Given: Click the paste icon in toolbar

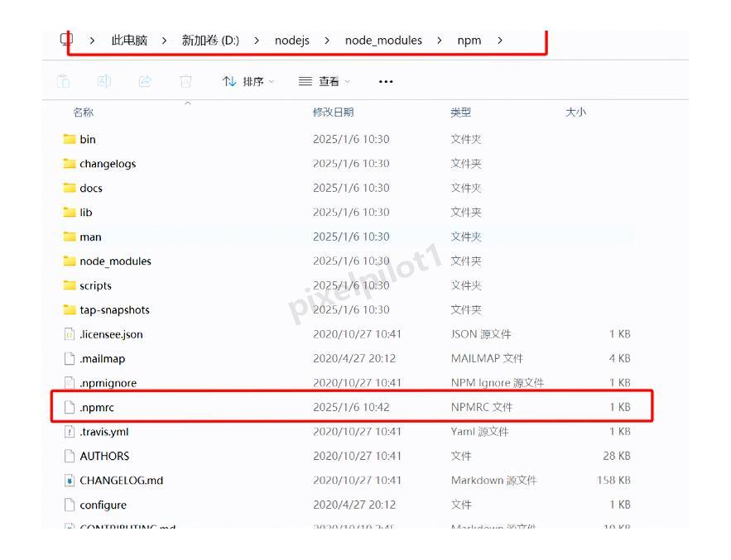Looking at the screenshot, I should pos(63,82).
